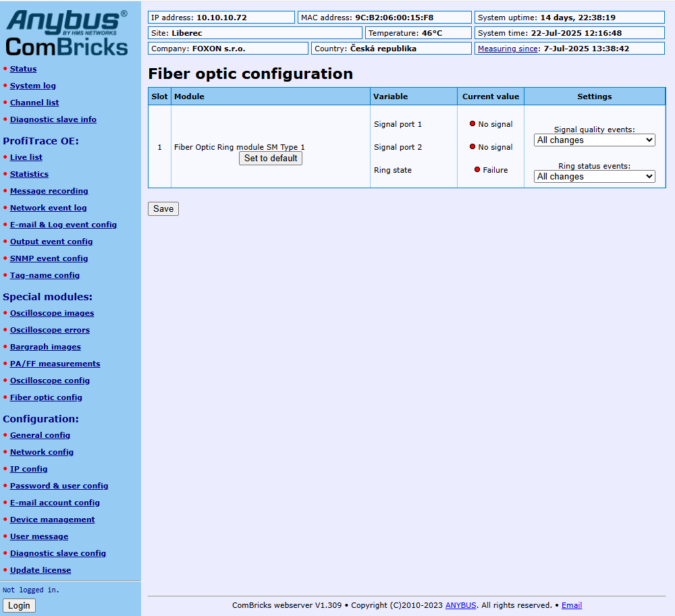The width and height of the screenshot is (675, 616).
Task: Open E-mail & Log event config
Action: click(63, 224)
